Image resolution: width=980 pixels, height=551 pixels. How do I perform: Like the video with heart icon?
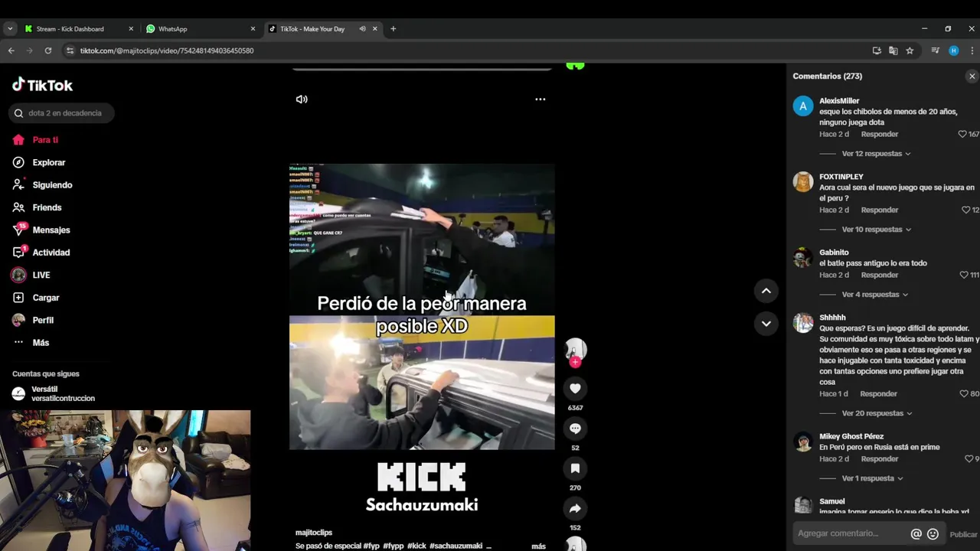[575, 389]
